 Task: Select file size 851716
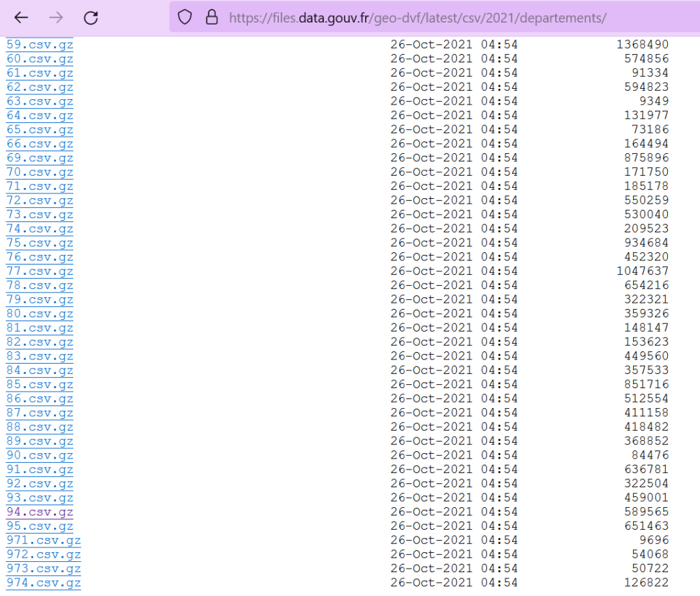click(x=647, y=384)
